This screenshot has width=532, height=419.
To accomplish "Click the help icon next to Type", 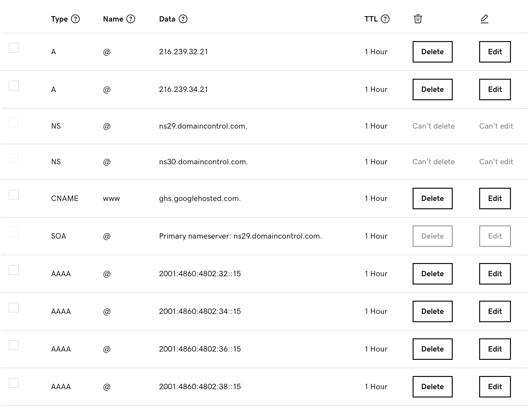I will (x=75, y=19).
